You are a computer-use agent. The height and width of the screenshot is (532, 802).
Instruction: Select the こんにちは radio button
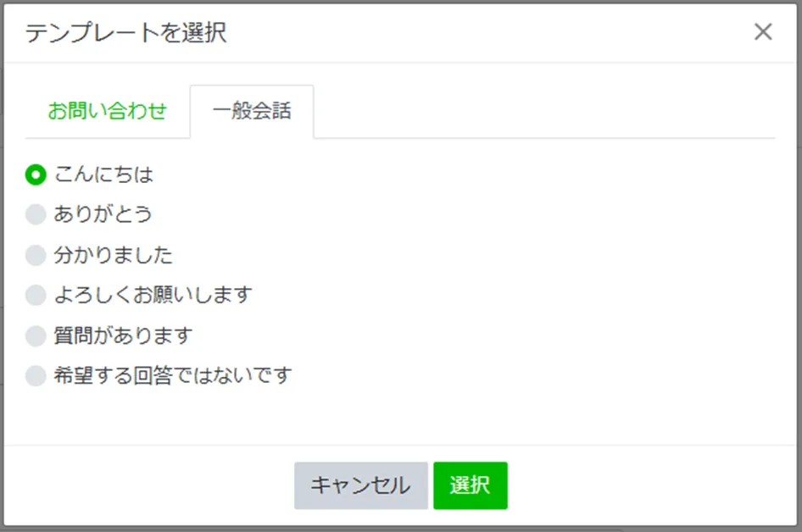pos(36,175)
